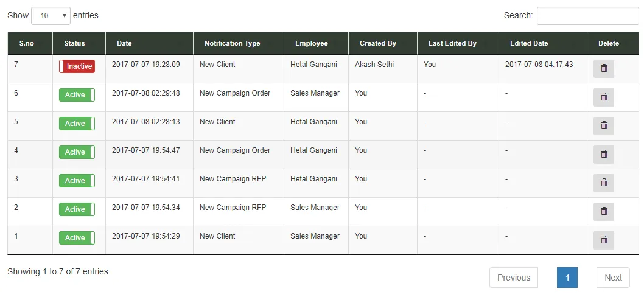Sort by Created By column header

[377, 44]
